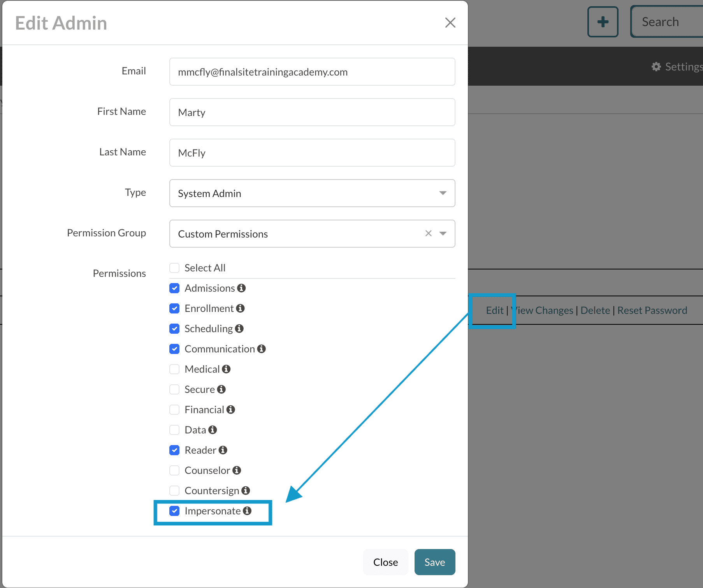Click the info icon beside Impersonate

[248, 511]
